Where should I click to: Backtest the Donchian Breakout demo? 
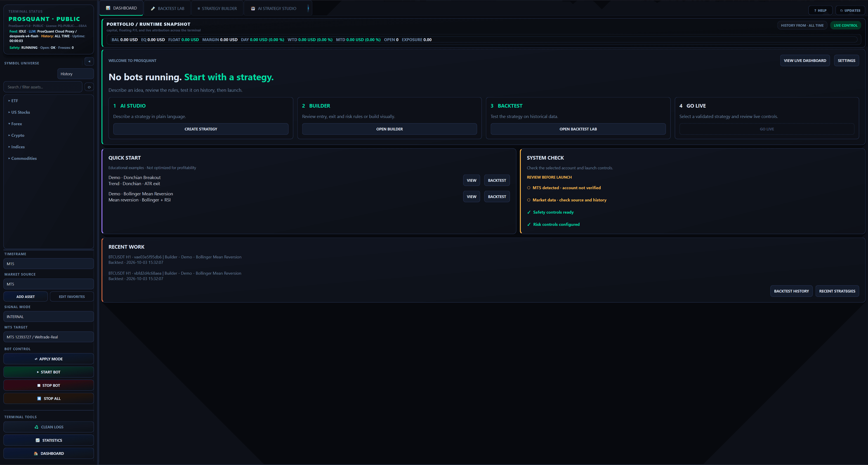tap(497, 180)
